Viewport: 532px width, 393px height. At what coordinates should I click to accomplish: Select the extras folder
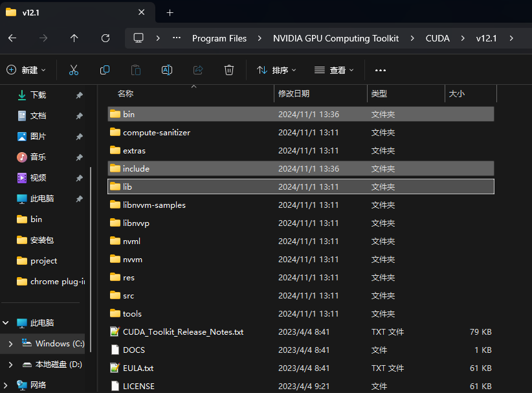point(301,150)
